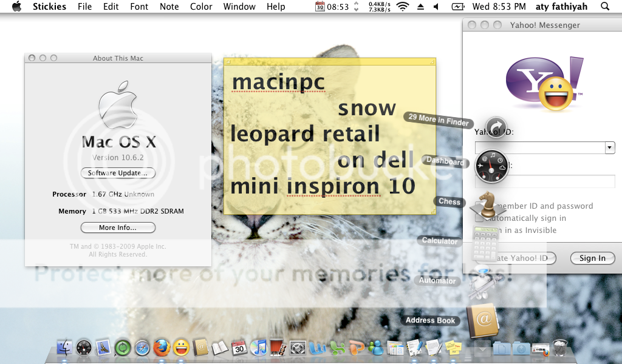The image size is (622, 364).
Task: Open the Help menu
Action: click(276, 7)
